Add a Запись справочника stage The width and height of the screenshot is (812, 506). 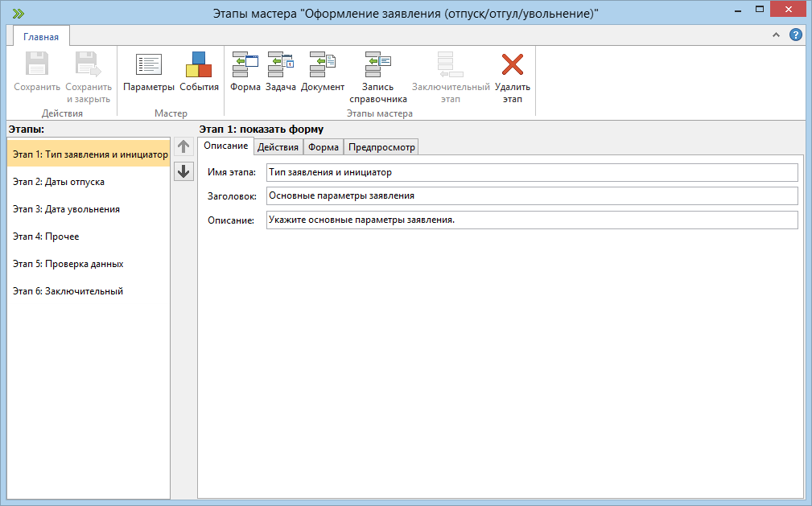(378, 78)
